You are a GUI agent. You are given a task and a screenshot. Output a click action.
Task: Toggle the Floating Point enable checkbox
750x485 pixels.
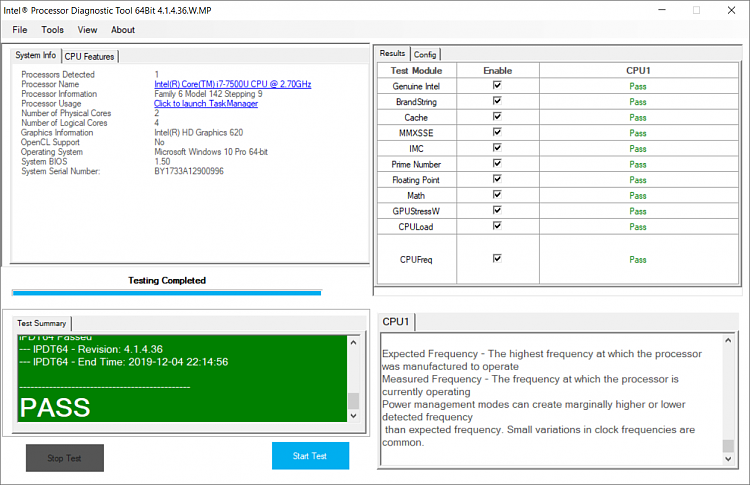click(x=497, y=178)
